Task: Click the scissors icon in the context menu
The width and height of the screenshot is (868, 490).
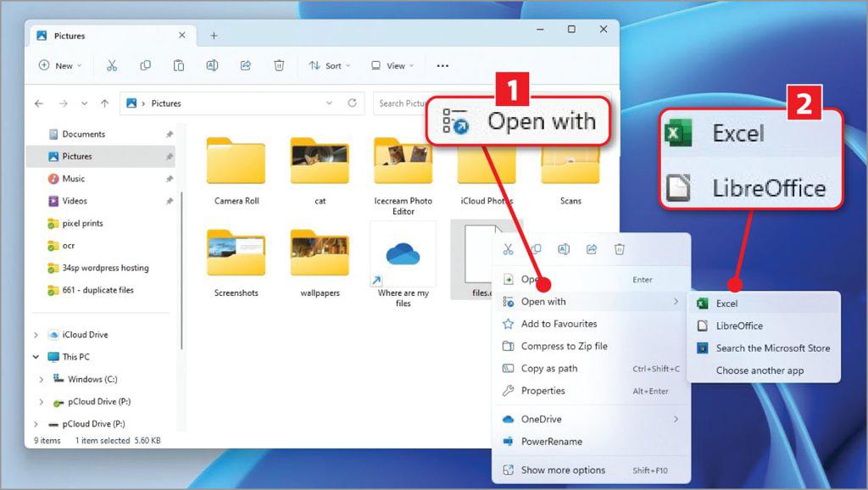Action: 509,250
